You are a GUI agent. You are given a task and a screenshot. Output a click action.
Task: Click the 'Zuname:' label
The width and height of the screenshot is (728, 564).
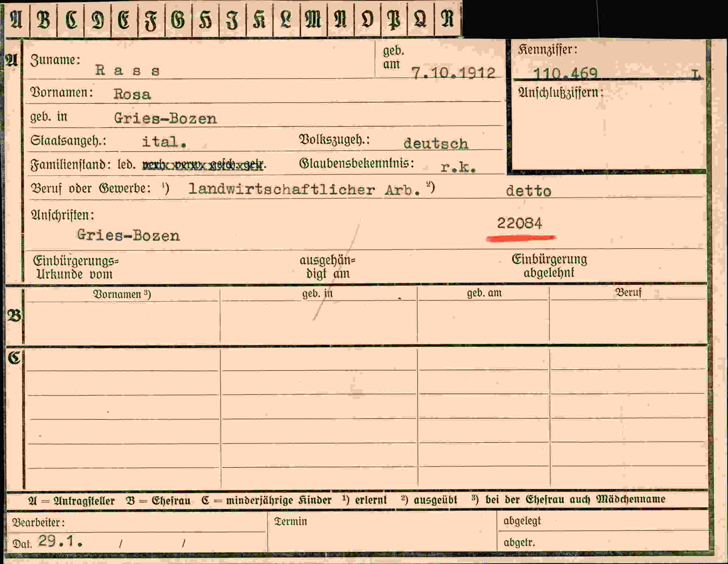55,60
